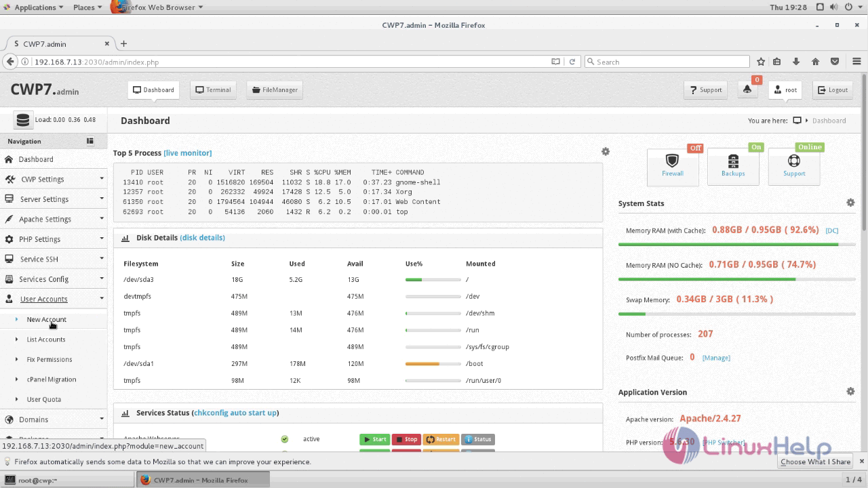The width and height of the screenshot is (868, 488).
Task: Click the Apache Restart button
Action: 441,439
